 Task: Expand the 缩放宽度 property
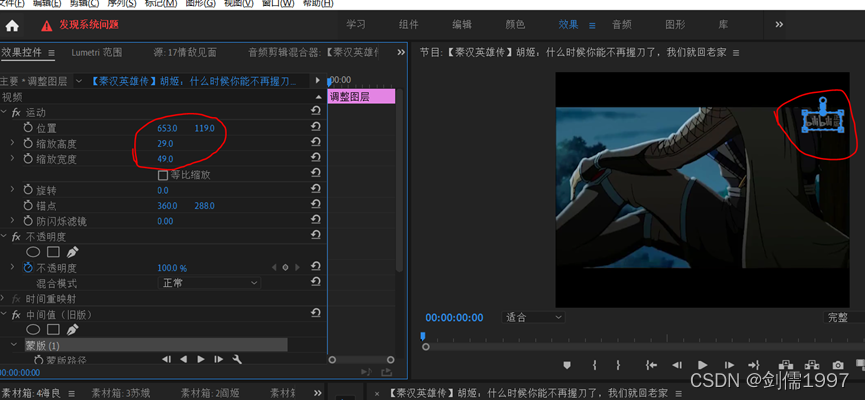click(13, 158)
